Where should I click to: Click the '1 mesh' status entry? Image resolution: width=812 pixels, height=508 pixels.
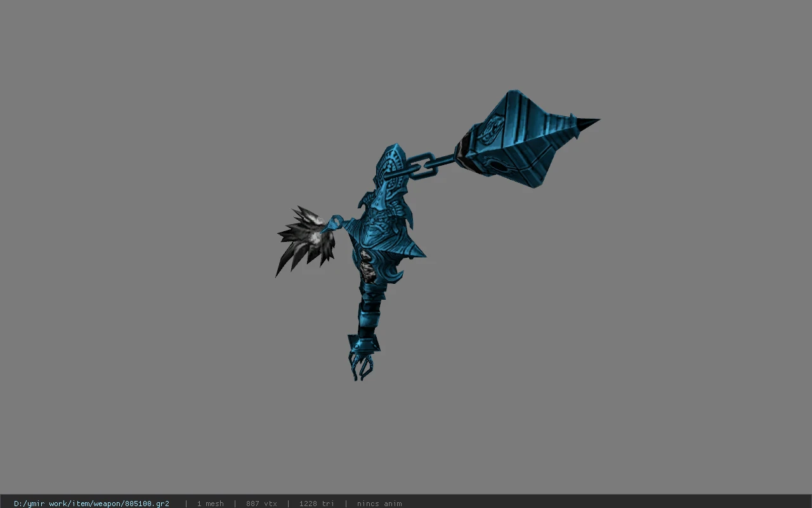tap(210, 504)
